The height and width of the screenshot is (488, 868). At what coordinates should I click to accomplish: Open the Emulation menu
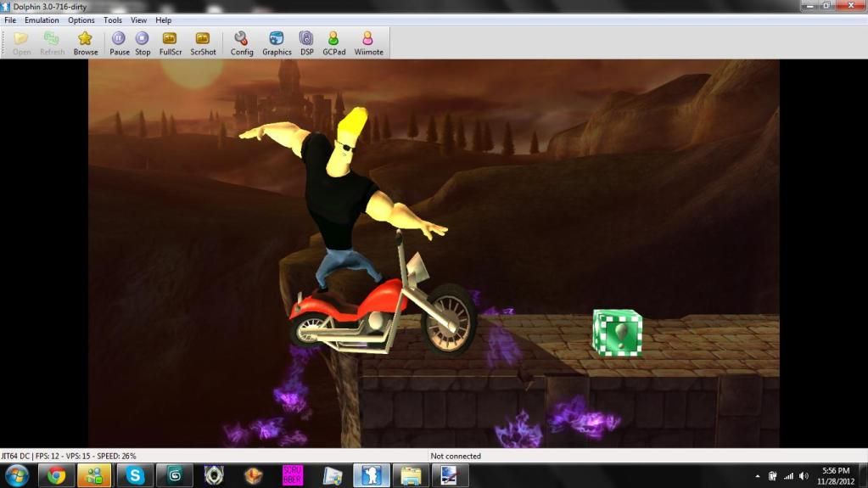[x=42, y=20]
